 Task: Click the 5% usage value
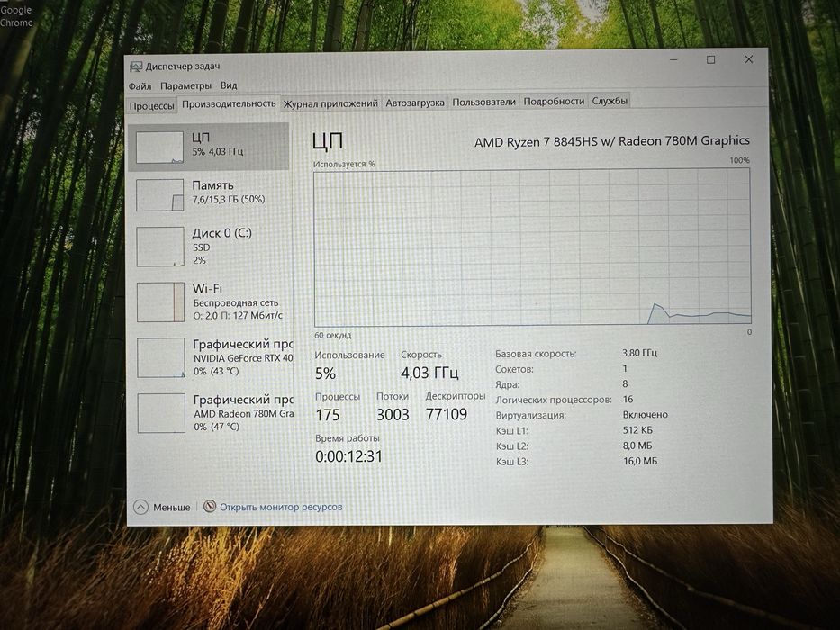click(x=325, y=373)
